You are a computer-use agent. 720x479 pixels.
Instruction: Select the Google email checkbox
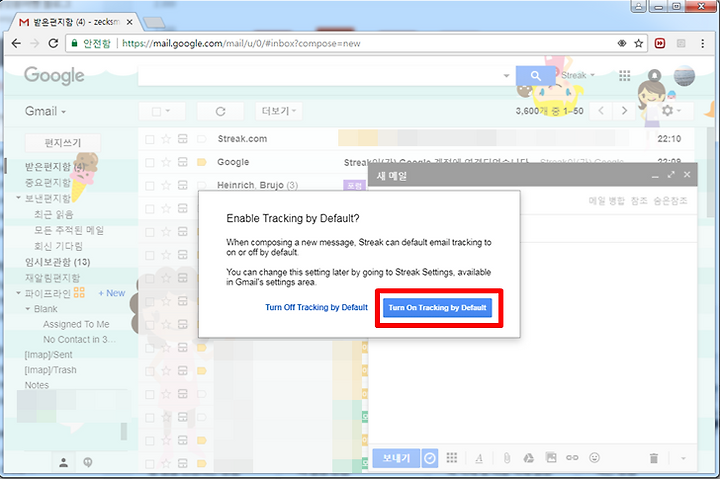[150, 162]
